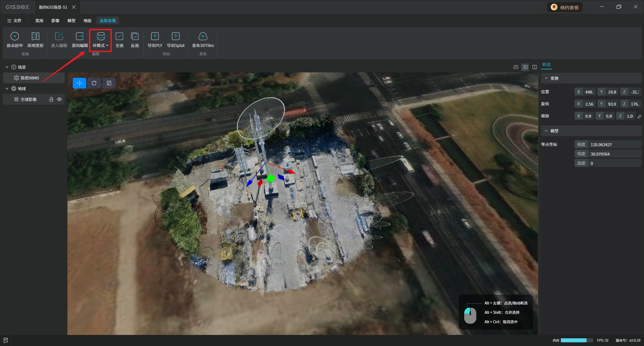Toggle the lock on 全球影像 layer
This screenshot has width=644, height=346.
pos(51,99)
